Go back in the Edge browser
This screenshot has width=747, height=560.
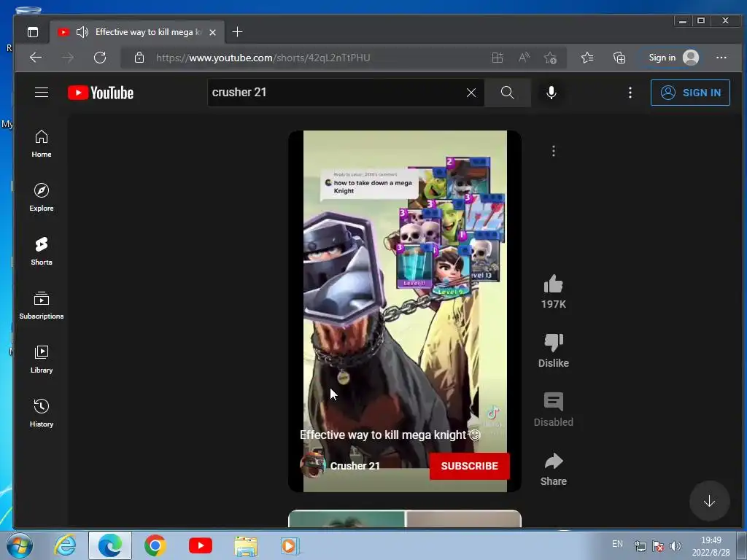click(36, 58)
